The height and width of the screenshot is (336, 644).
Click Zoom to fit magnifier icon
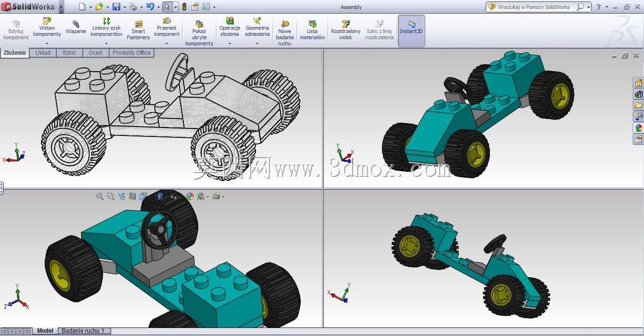pos(99,196)
